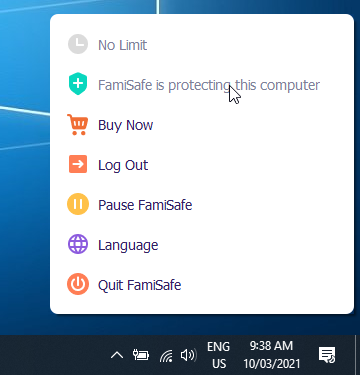Choose Quit FamiSafe from menu

coord(202,285)
